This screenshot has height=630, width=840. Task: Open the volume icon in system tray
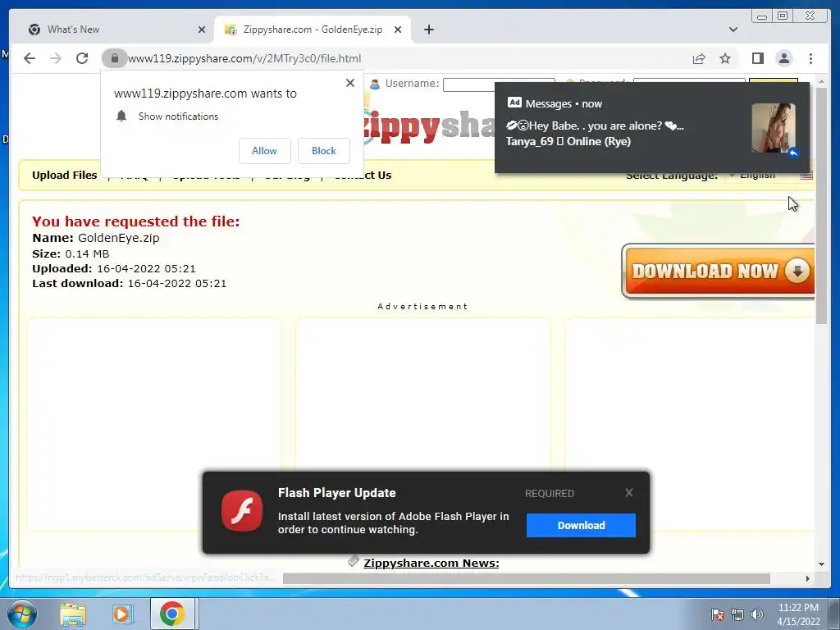tap(756, 614)
